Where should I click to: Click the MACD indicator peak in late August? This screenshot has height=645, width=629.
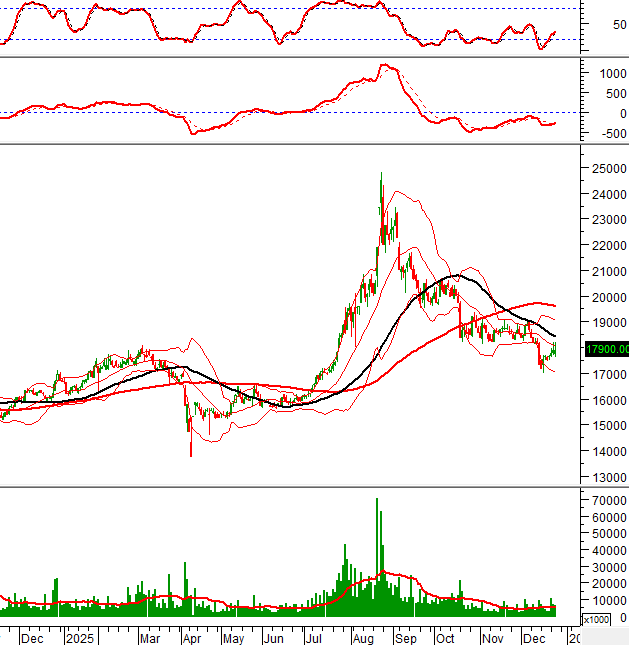(382, 66)
